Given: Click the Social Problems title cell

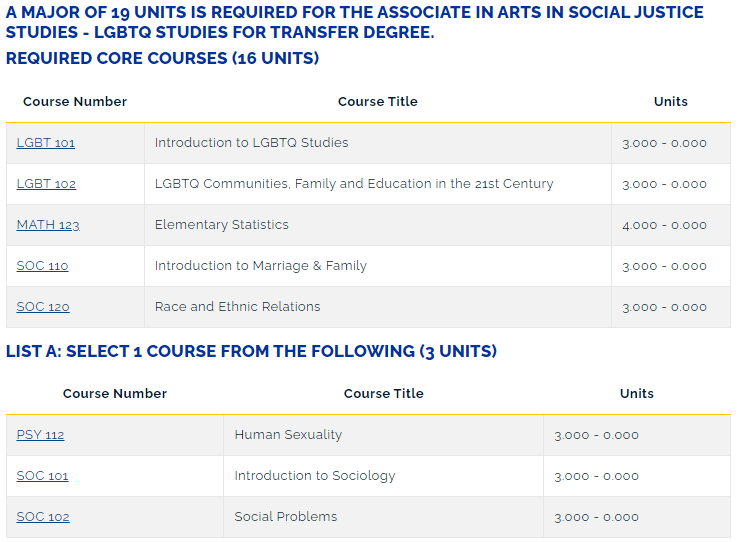Looking at the screenshot, I should click(x=286, y=517).
